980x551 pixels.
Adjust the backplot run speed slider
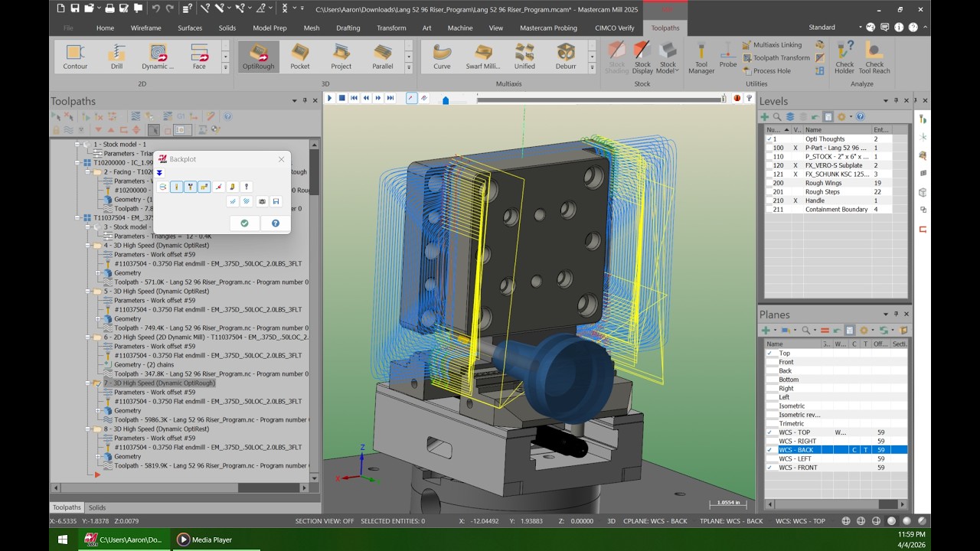point(446,99)
